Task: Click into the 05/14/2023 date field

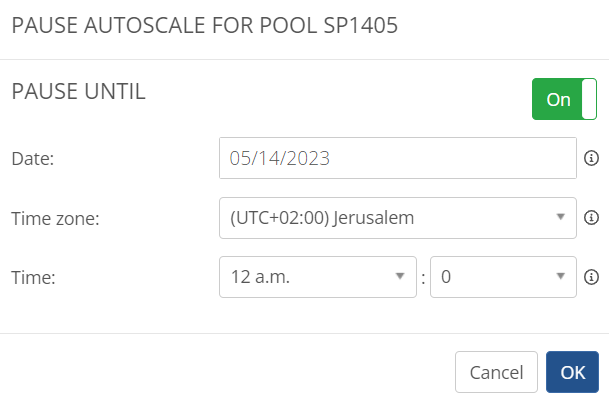Action: 397,158
